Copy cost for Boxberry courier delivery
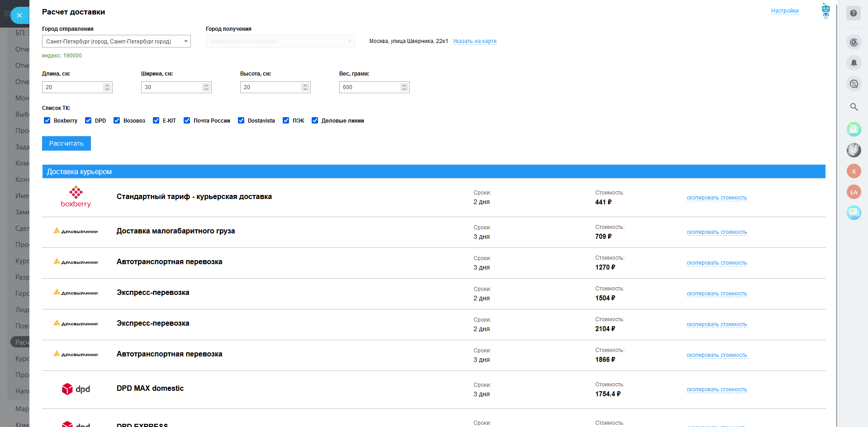The image size is (868, 427). [716, 198]
